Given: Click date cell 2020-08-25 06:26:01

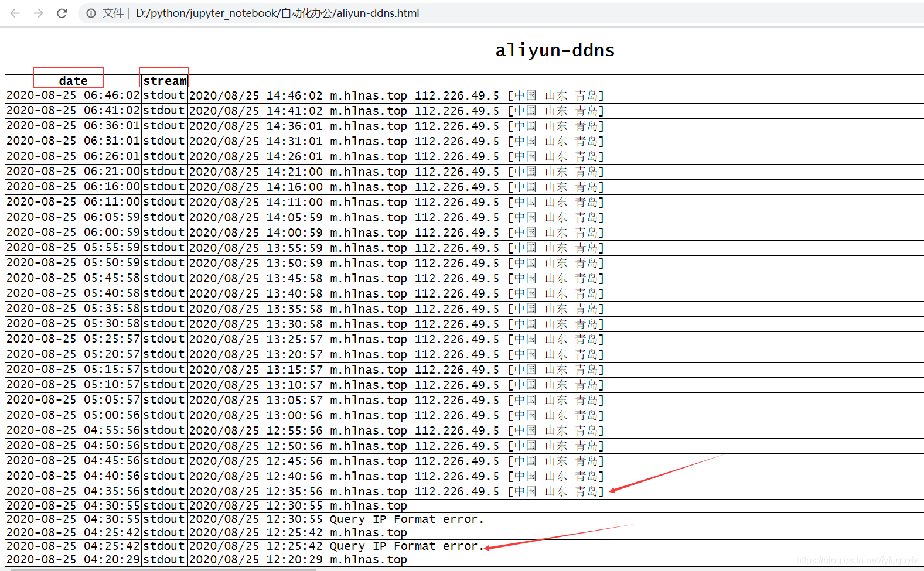Looking at the screenshot, I should click(x=73, y=156).
